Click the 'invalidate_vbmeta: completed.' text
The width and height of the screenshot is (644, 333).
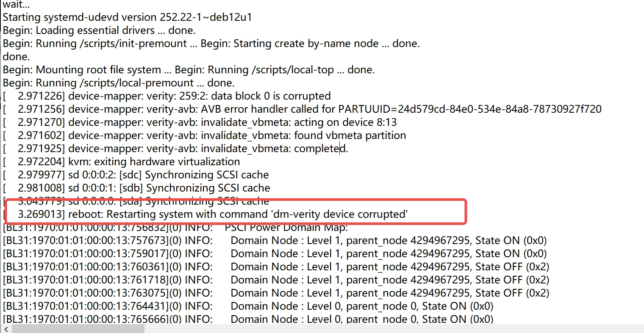point(274,149)
